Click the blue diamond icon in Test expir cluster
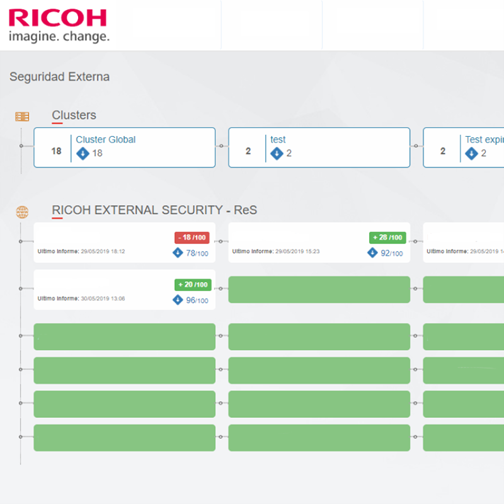Viewport: 504px width, 504px height. click(x=471, y=153)
